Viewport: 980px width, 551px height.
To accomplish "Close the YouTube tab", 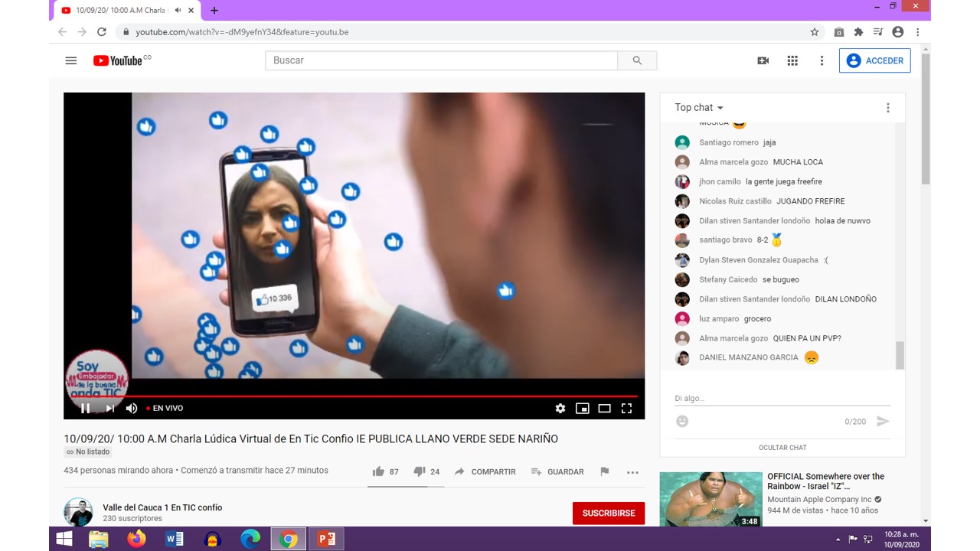I will pyautogui.click(x=192, y=11).
